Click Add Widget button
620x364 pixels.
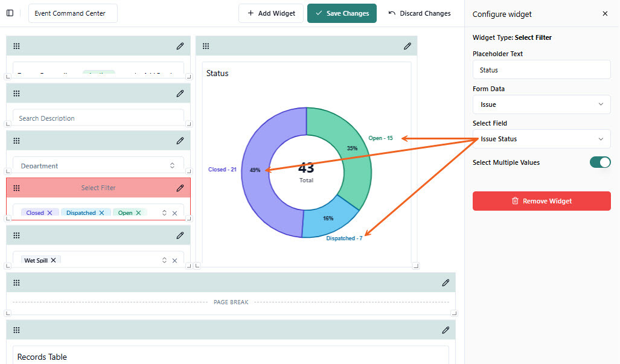coord(271,13)
